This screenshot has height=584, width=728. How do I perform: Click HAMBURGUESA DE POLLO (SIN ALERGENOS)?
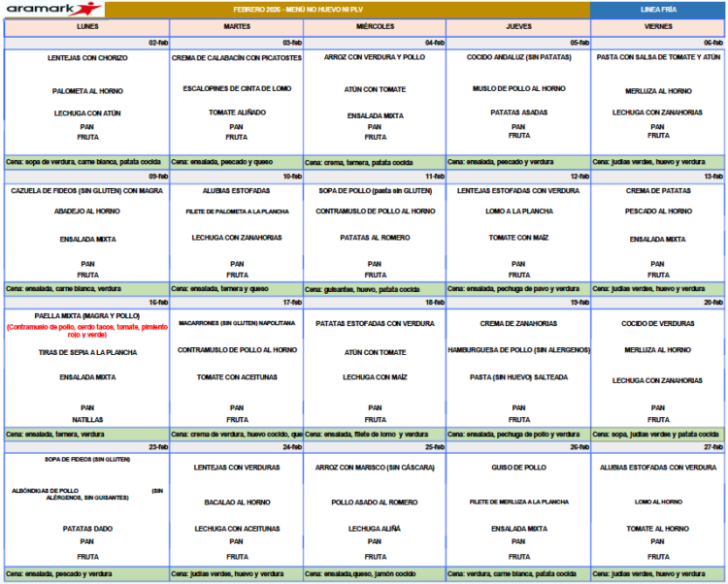click(x=518, y=350)
